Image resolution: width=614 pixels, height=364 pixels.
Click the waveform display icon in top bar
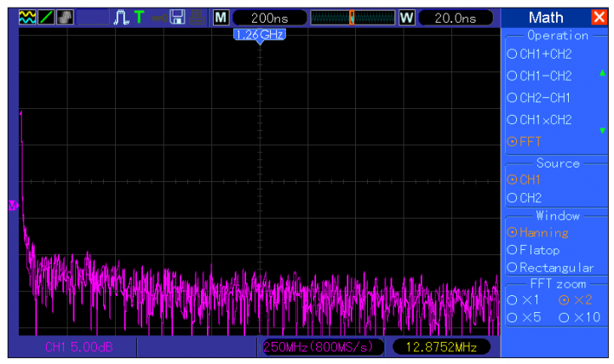27,17
